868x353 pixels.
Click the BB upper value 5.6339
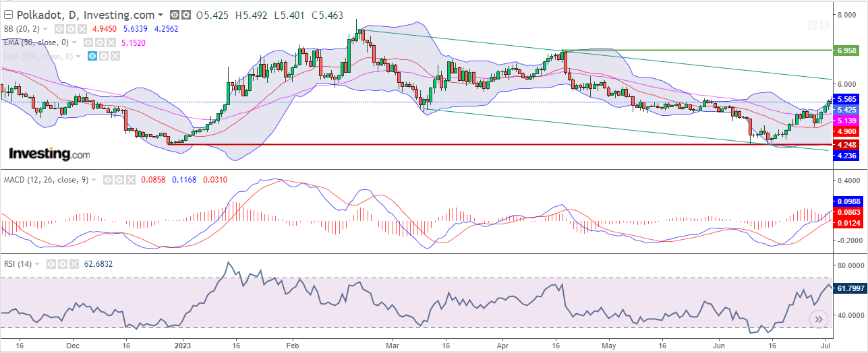click(x=135, y=29)
